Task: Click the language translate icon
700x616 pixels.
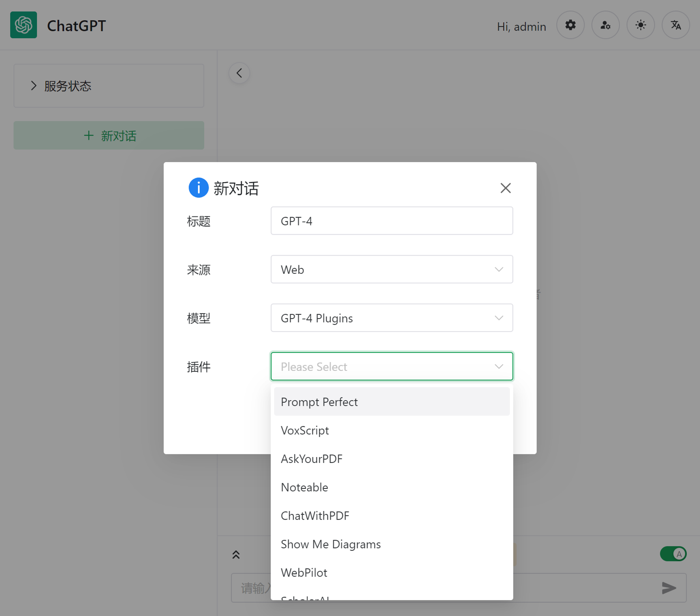Action: tap(675, 25)
